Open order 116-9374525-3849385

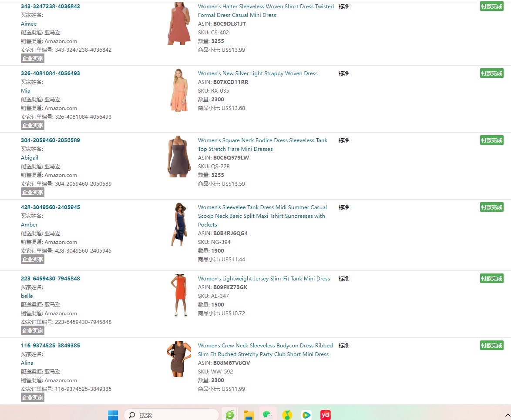[x=50, y=346]
